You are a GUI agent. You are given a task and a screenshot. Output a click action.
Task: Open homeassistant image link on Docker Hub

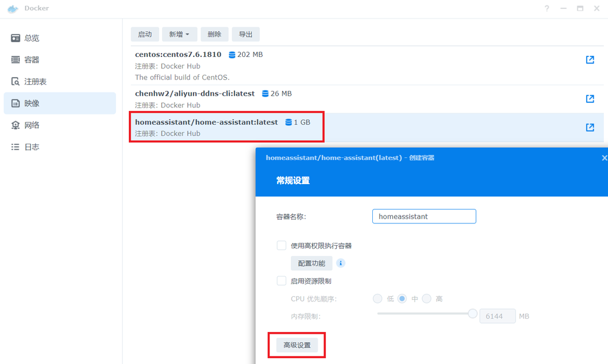coord(589,126)
